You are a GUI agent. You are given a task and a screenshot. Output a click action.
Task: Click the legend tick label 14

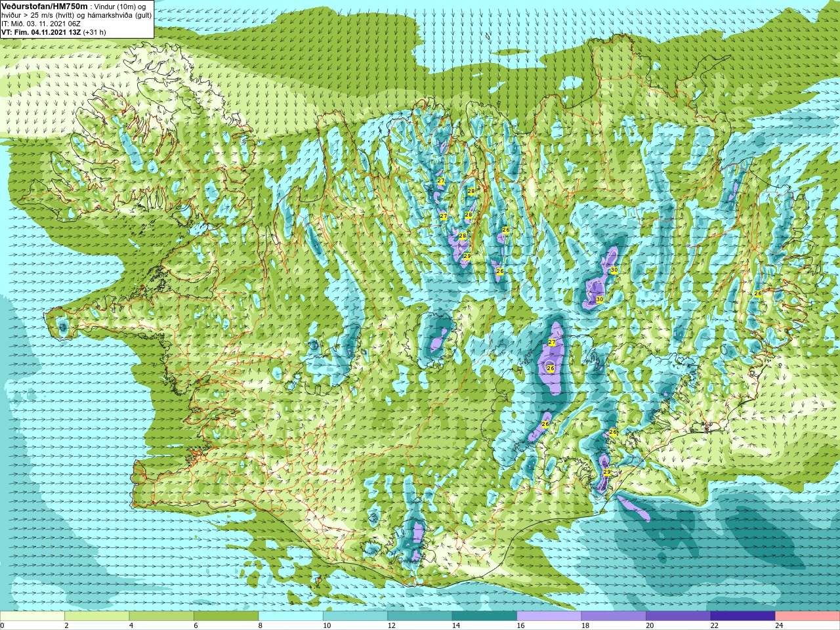tap(456, 625)
